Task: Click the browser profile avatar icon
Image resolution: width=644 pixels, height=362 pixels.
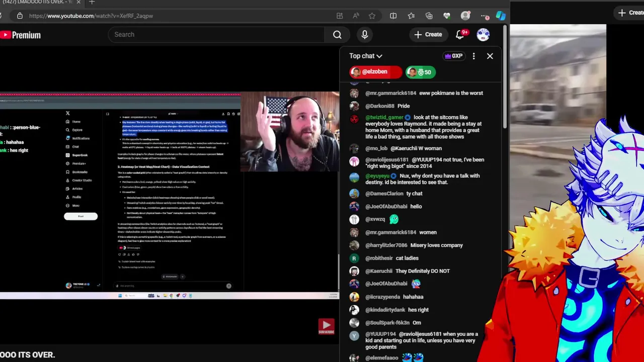Action: click(x=465, y=16)
